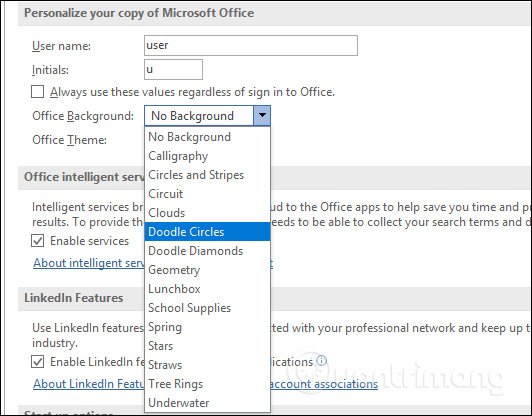Pick School Supplies background
This screenshot has height=416, width=532.
(x=207, y=308)
